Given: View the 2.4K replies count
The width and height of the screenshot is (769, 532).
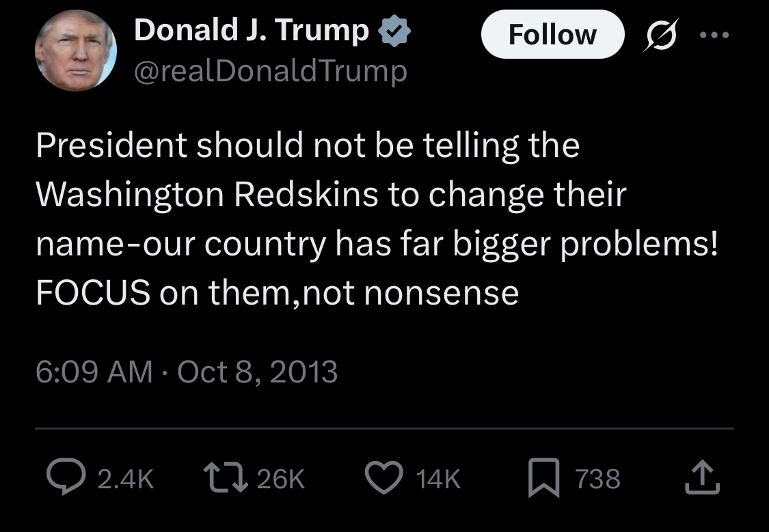Looking at the screenshot, I should (x=126, y=479).
